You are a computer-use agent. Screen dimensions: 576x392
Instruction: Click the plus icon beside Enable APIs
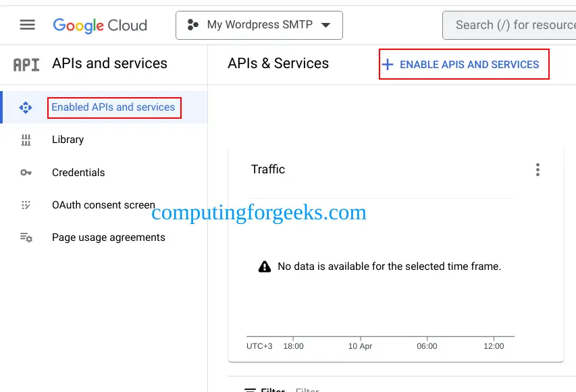click(x=388, y=65)
